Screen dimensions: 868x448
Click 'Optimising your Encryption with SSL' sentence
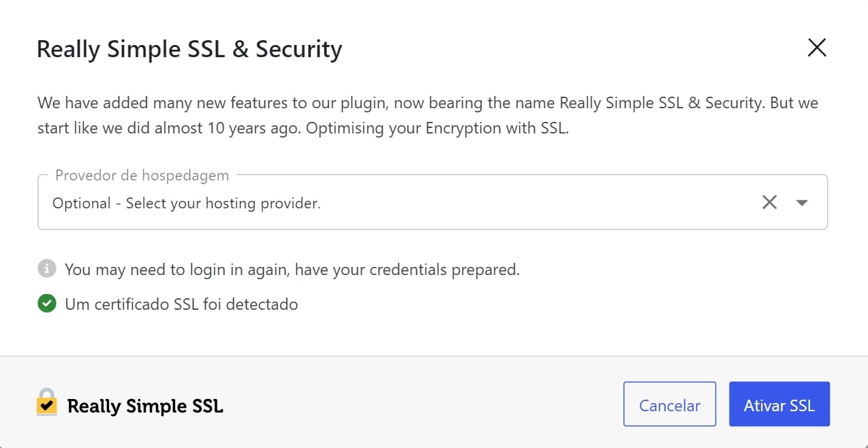point(437,128)
